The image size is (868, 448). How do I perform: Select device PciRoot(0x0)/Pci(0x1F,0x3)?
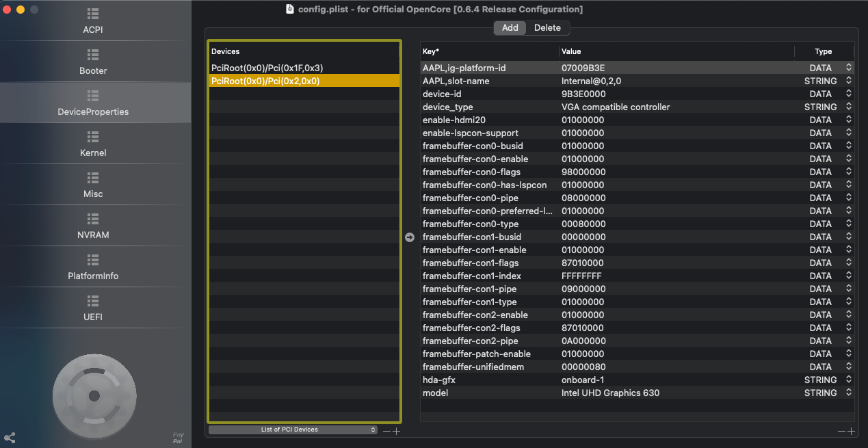[x=267, y=68]
